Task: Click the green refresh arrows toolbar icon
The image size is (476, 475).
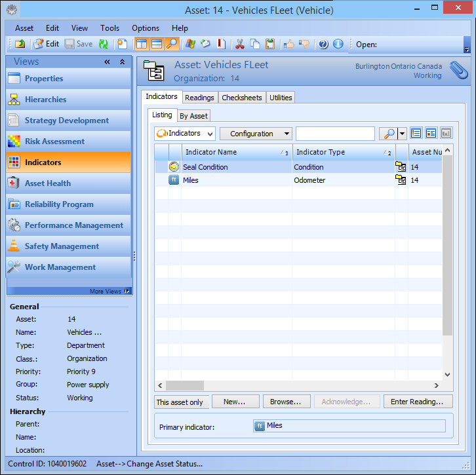Action: click(104, 44)
